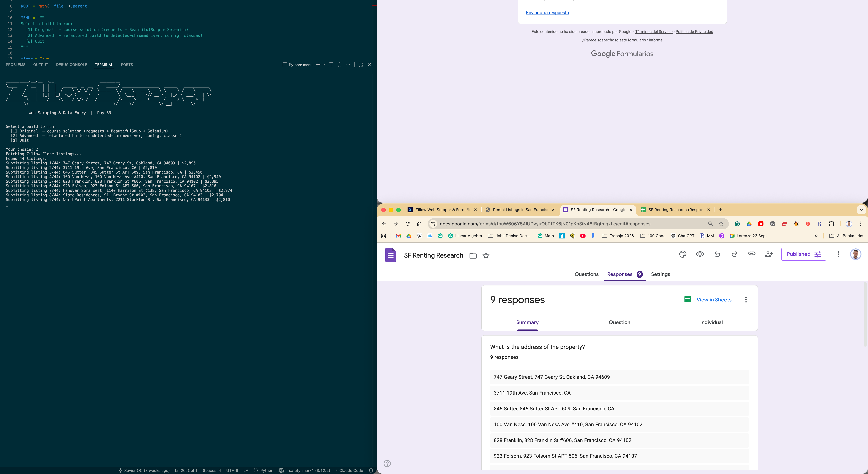Screen dimensions: 868x474
Task: Open the All Bookmarks folder
Action: (x=846, y=236)
